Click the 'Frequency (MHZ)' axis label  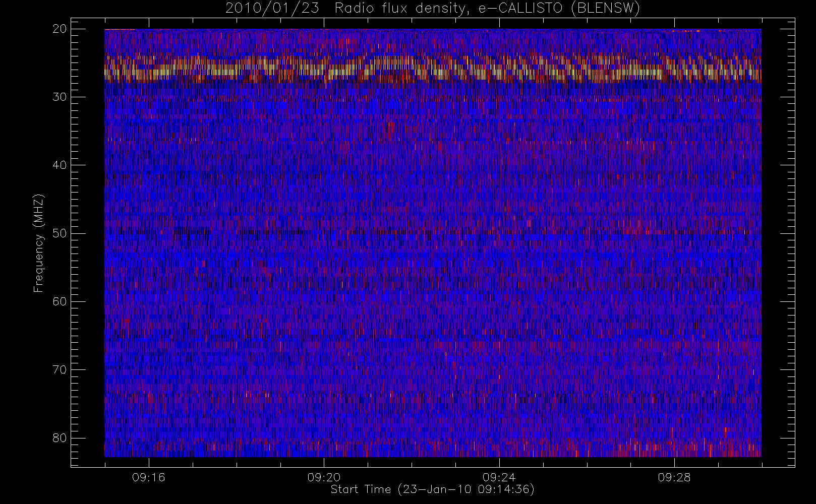pos(39,243)
